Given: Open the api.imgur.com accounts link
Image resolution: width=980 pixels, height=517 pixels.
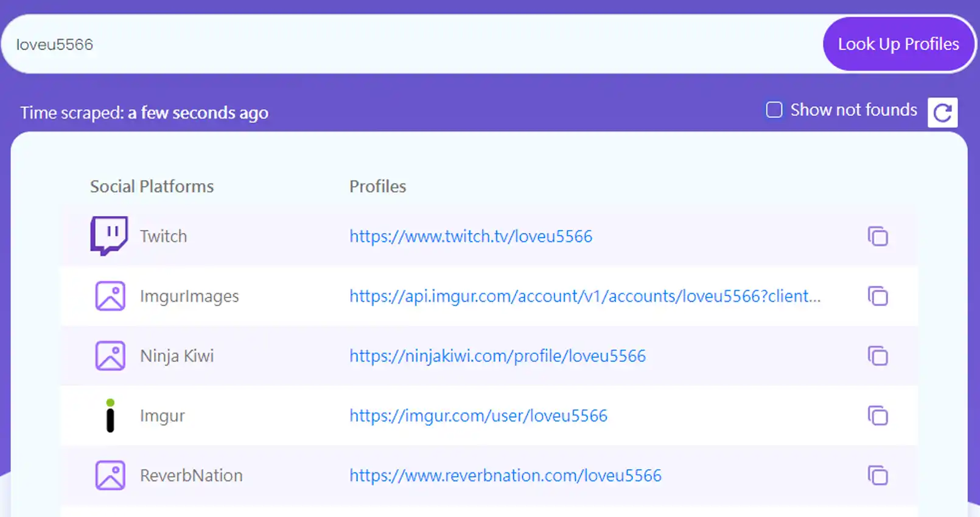Looking at the screenshot, I should (x=584, y=296).
